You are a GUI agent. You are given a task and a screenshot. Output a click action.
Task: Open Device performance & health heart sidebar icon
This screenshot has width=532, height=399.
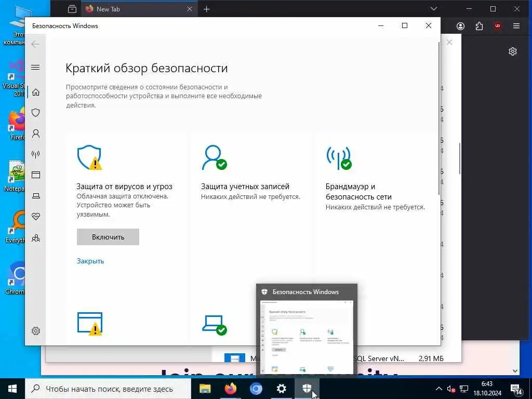point(36,217)
